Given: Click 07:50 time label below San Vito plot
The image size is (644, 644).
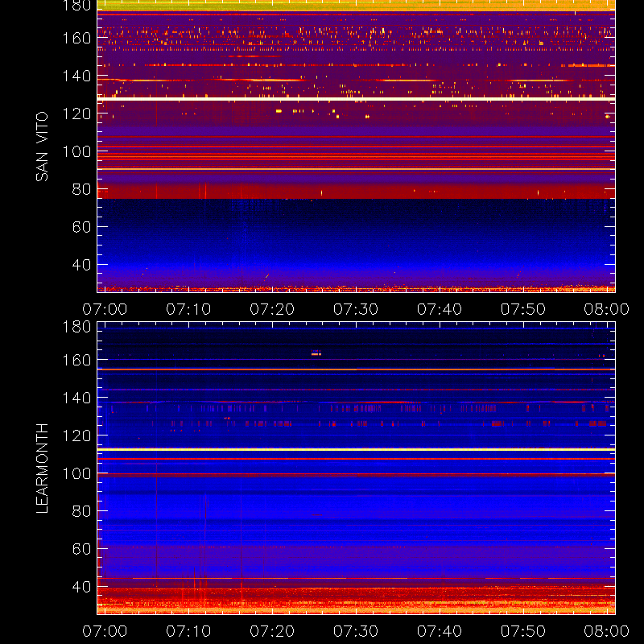Looking at the screenshot, I should [x=522, y=309].
